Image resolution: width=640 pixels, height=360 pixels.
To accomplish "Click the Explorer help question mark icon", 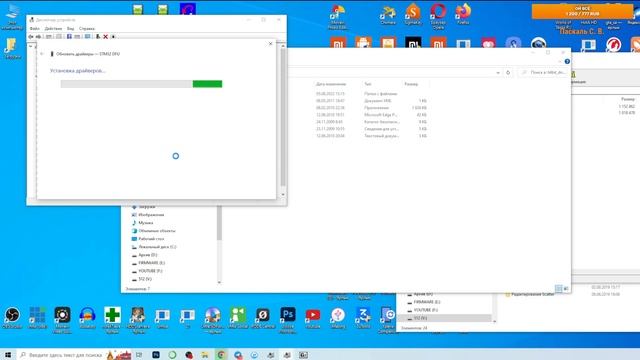I will 567,61.
